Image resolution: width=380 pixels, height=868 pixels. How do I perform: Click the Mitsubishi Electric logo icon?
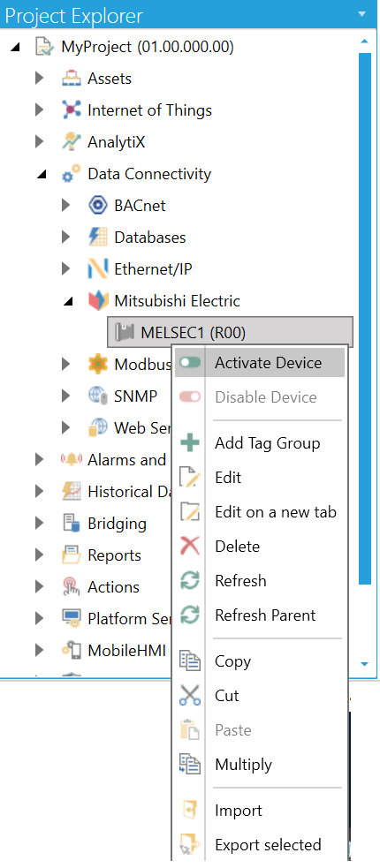click(x=98, y=302)
